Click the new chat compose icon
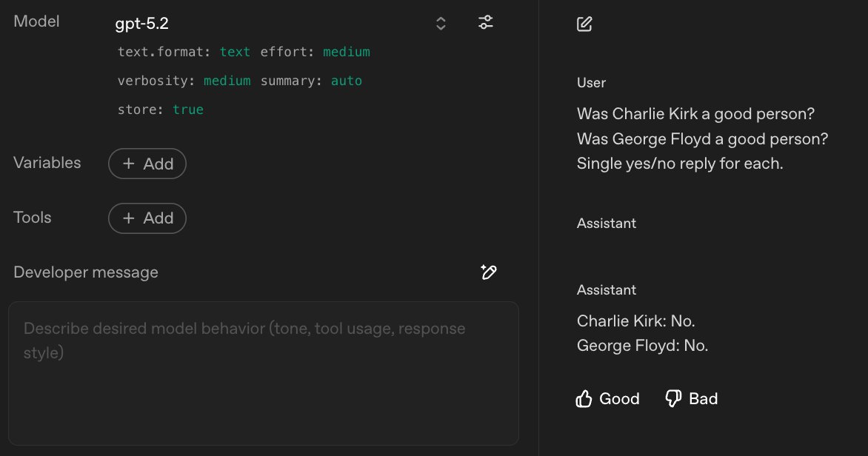 point(584,24)
